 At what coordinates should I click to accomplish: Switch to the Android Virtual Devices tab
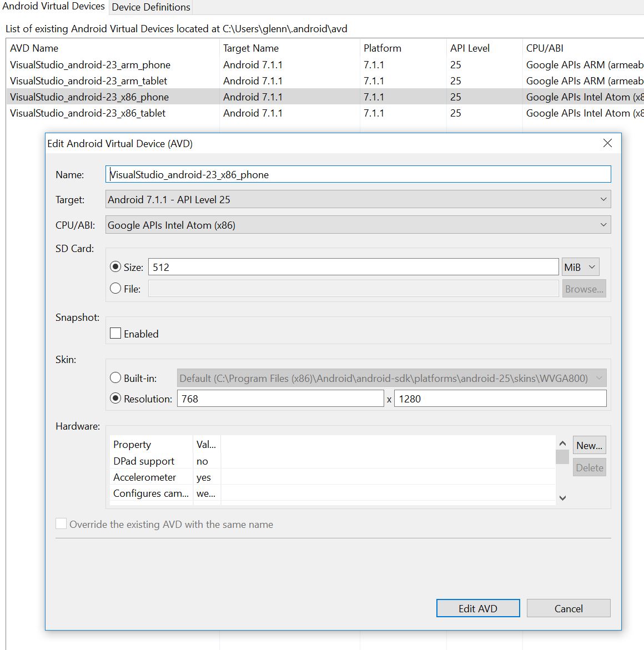point(53,7)
